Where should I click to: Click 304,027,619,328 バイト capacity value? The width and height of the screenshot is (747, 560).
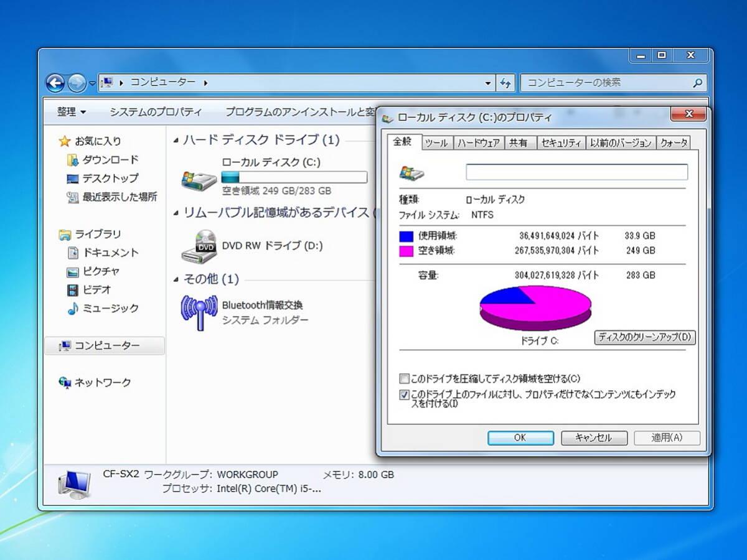557,275
